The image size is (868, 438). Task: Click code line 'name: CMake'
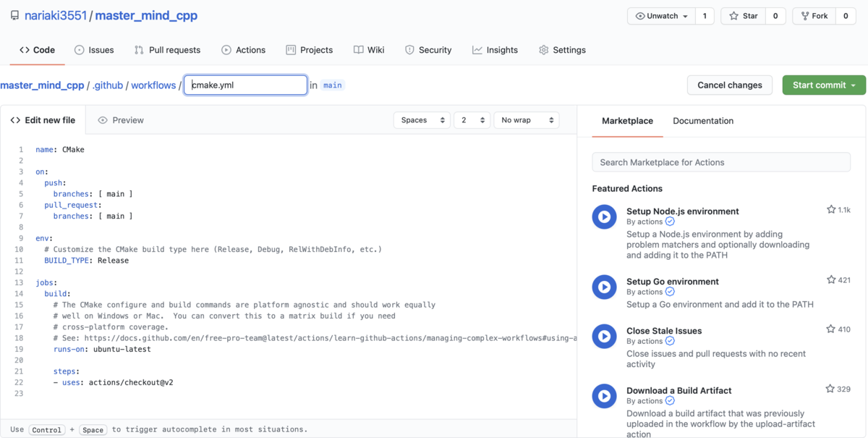(x=60, y=150)
